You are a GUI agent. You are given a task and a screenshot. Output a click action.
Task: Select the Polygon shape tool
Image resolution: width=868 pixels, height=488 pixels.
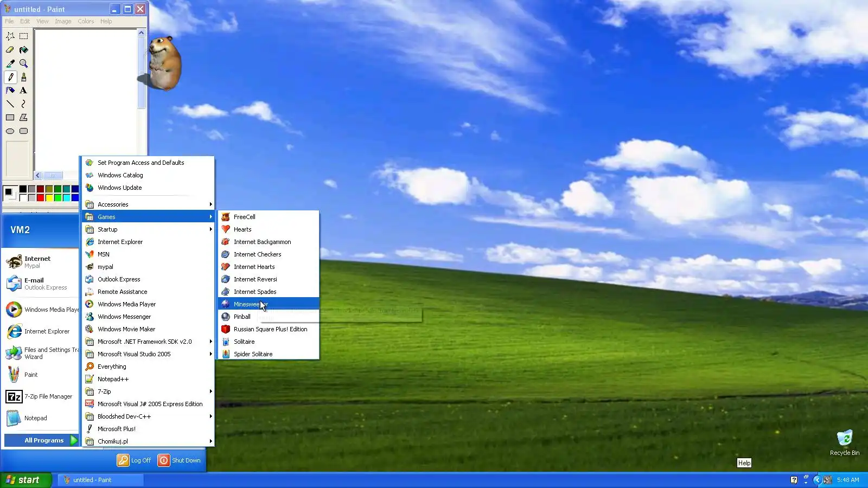point(24,118)
